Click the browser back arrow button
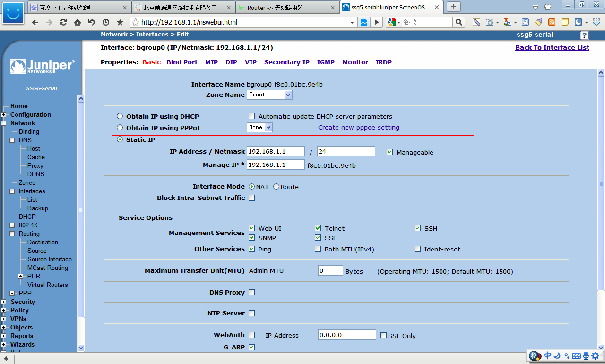The width and height of the screenshot is (605, 364). (x=35, y=22)
